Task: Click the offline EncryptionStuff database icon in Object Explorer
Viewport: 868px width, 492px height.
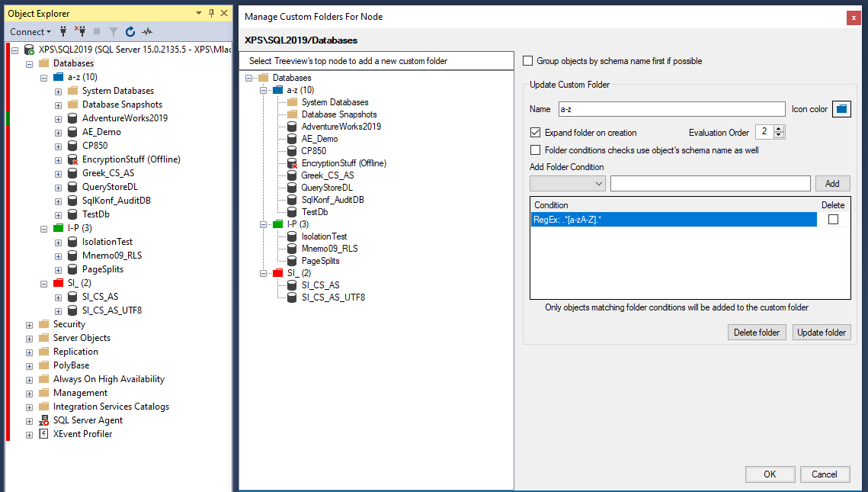Action: (x=72, y=159)
